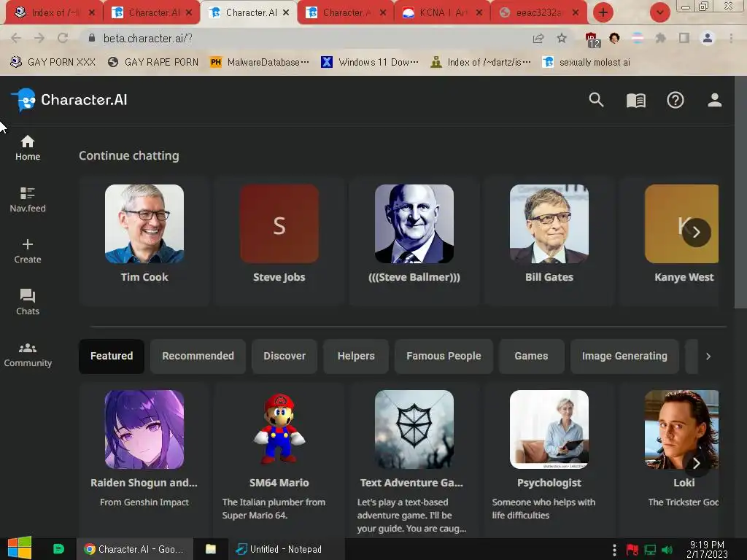Select the Featured tab
The image size is (747, 560).
coord(112,356)
